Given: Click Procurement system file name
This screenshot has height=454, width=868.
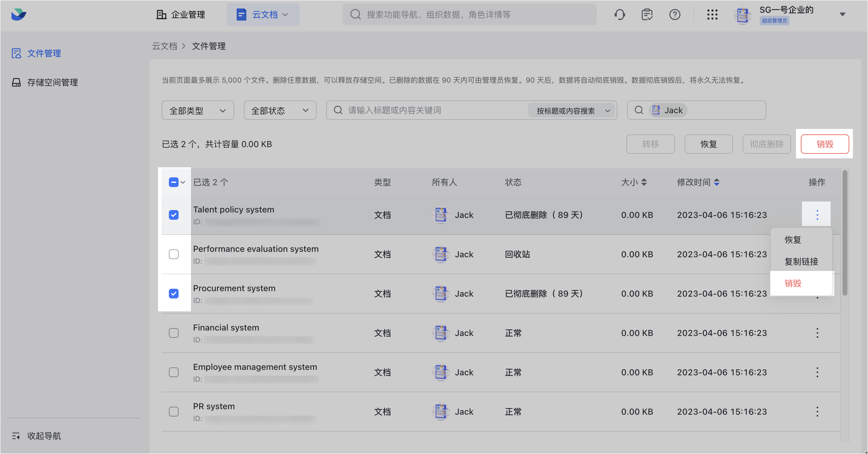Looking at the screenshot, I should click(234, 288).
